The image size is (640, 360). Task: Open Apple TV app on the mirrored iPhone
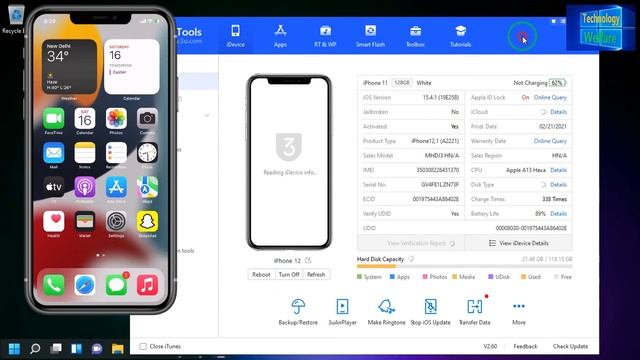point(53,187)
